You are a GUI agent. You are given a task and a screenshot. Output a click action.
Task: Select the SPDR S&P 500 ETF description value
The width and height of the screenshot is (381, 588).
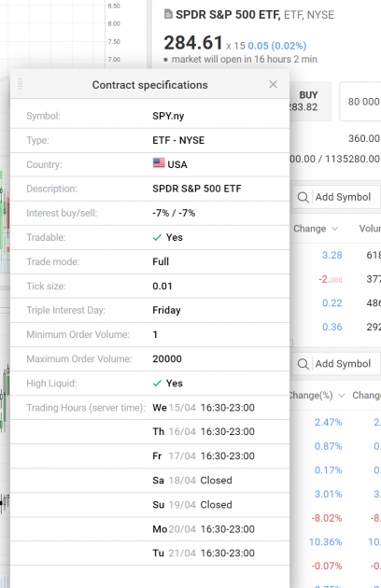point(197,189)
